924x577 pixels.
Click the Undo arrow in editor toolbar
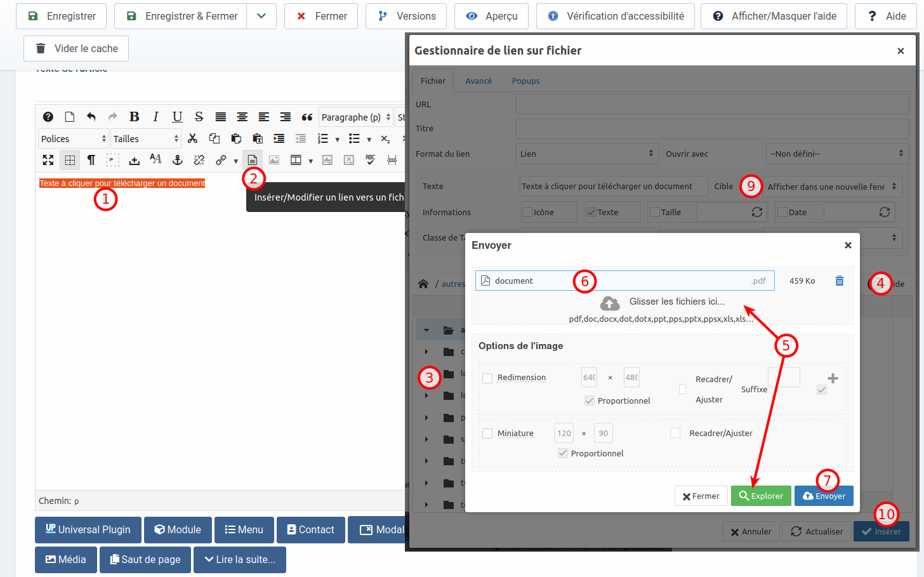(x=91, y=117)
